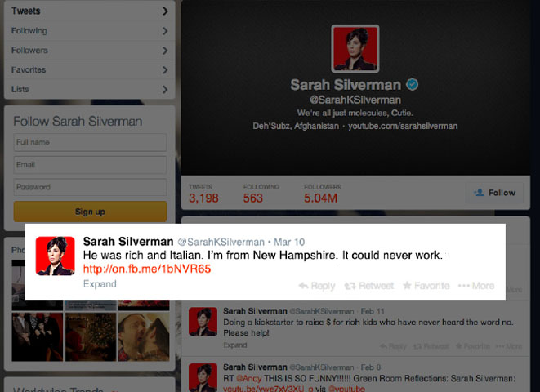Open the Following sidebar item
The width and height of the screenshot is (540, 392).
(90, 31)
